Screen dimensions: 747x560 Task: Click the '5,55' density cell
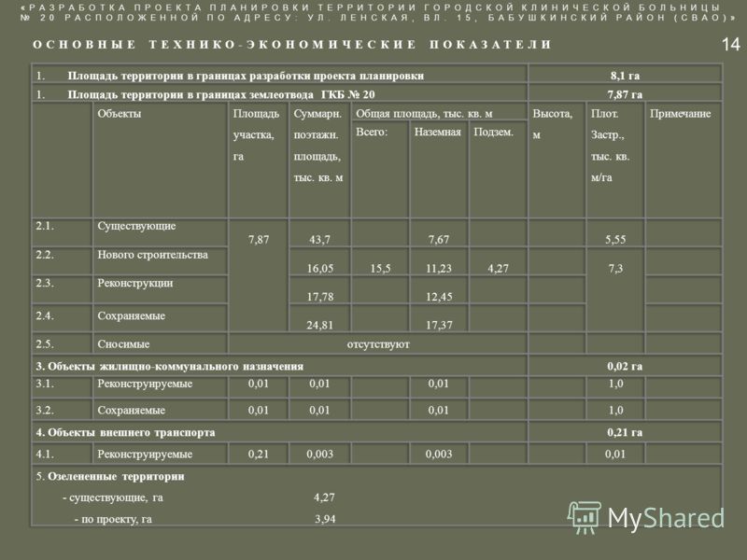[615, 240]
